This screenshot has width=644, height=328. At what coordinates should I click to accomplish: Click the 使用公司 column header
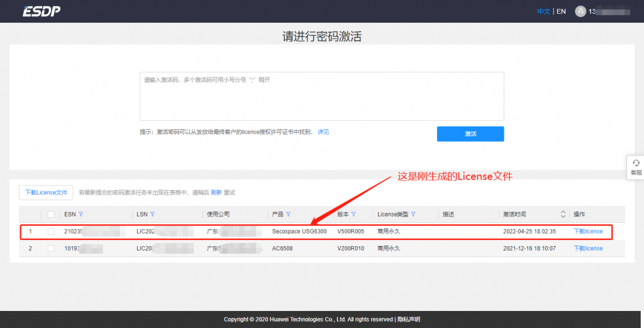(218, 214)
